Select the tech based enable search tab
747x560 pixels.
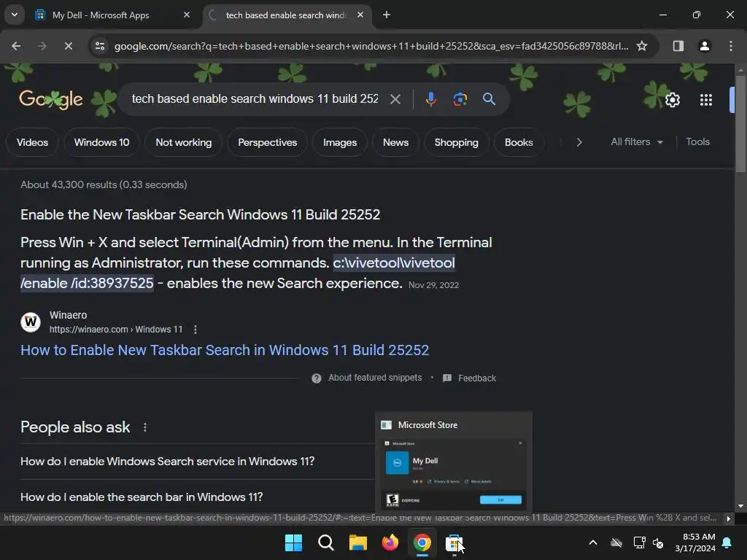point(286,15)
